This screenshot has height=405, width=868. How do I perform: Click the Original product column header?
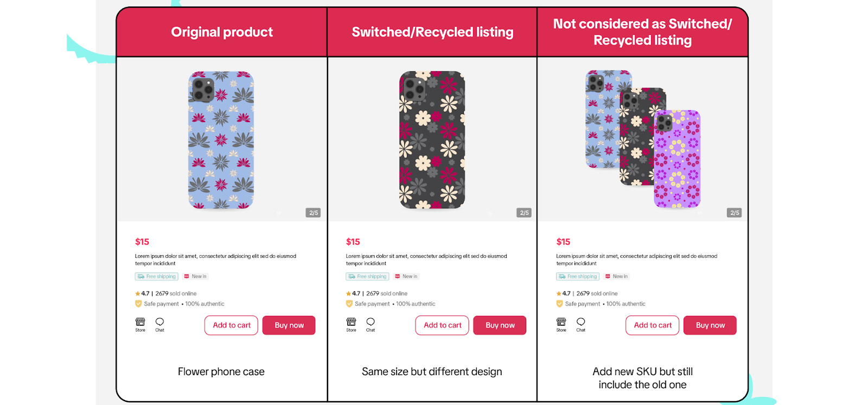click(221, 31)
